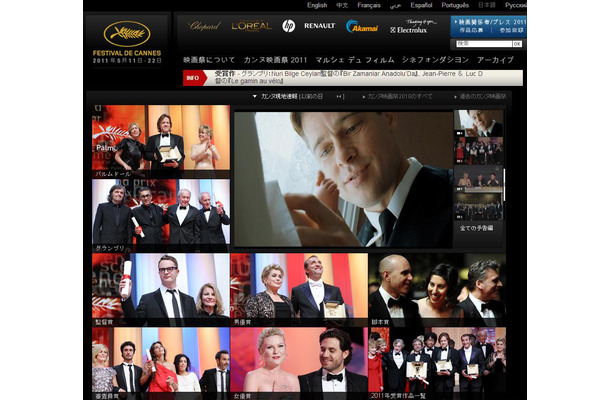Click the trailer list scrollbar
Image resolution: width=610 pixels, height=400 pixels.
coord(505,185)
